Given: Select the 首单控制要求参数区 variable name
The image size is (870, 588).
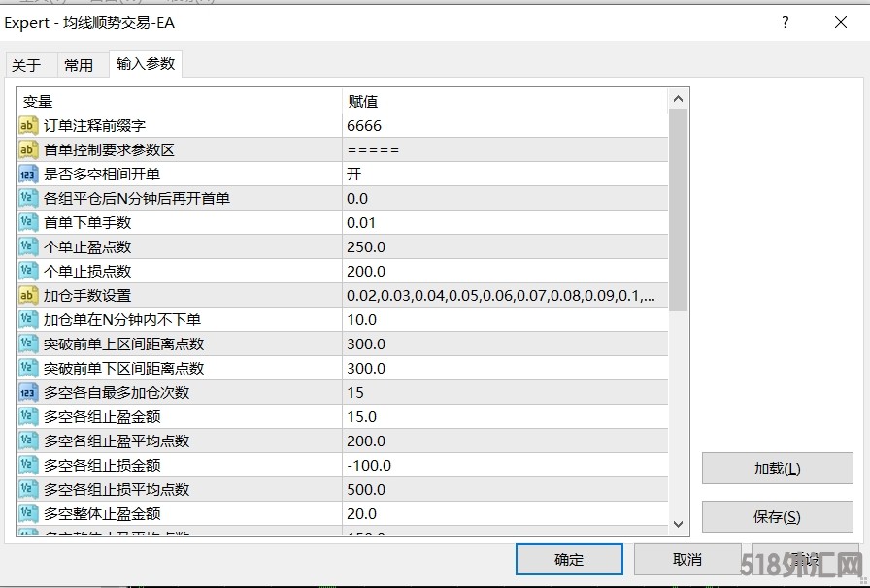Looking at the screenshot, I should click(x=110, y=149).
